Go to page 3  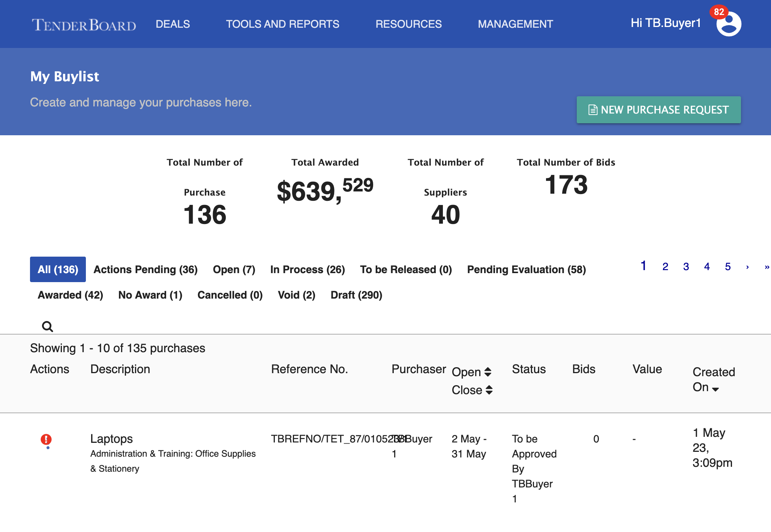tap(686, 266)
